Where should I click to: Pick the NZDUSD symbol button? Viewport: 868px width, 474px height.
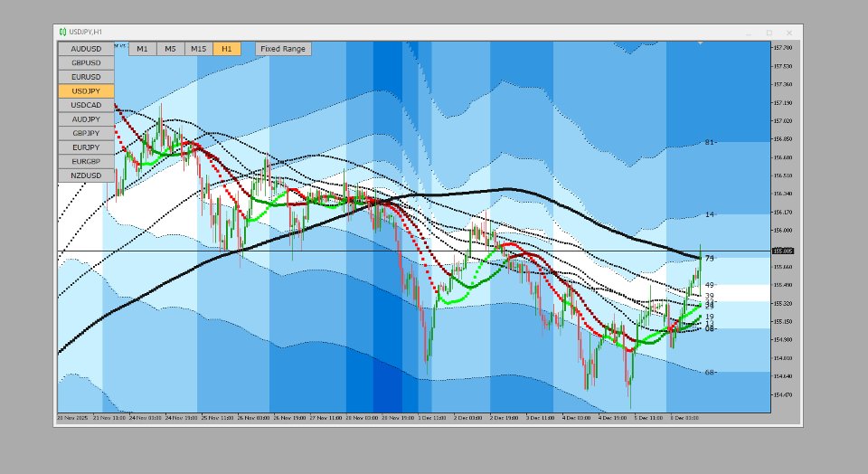coord(87,175)
